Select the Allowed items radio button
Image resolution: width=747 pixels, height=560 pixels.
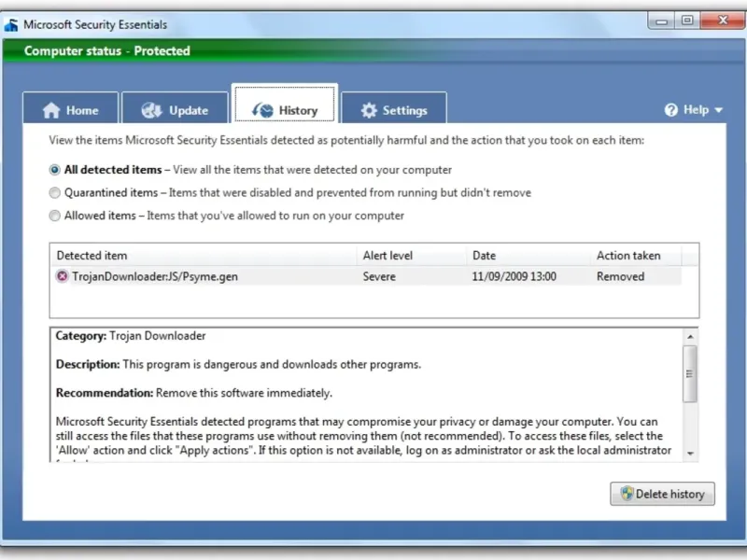coord(55,216)
